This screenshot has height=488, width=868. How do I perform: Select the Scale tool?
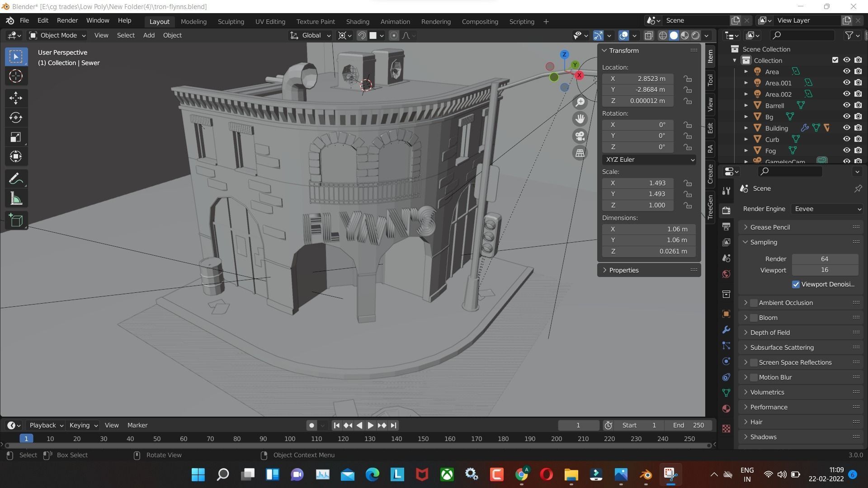tap(16, 137)
